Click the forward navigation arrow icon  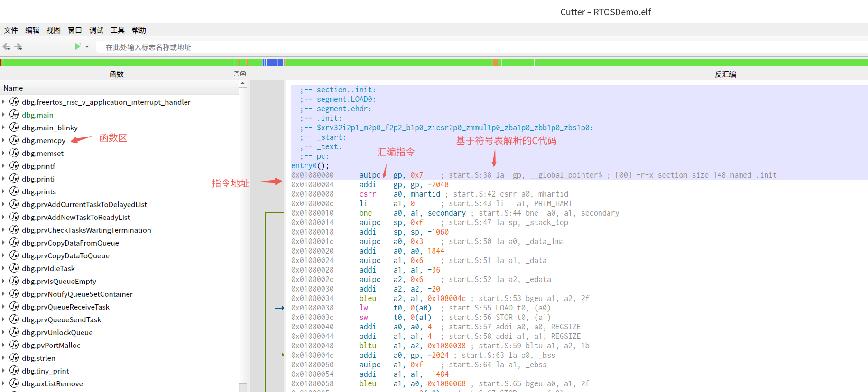click(18, 46)
